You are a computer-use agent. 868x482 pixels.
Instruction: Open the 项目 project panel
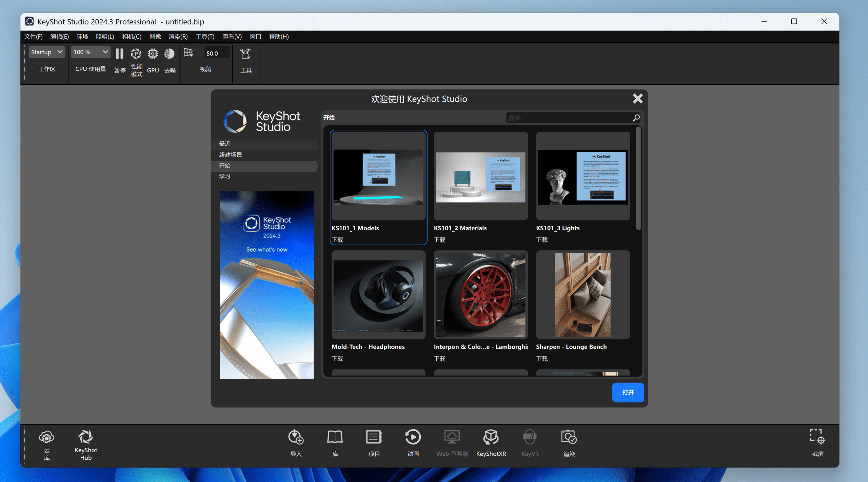coord(374,437)
